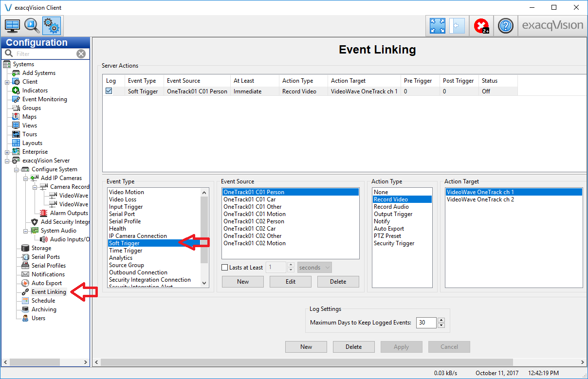Select the Systems root tree item

(x=23, y=64)
